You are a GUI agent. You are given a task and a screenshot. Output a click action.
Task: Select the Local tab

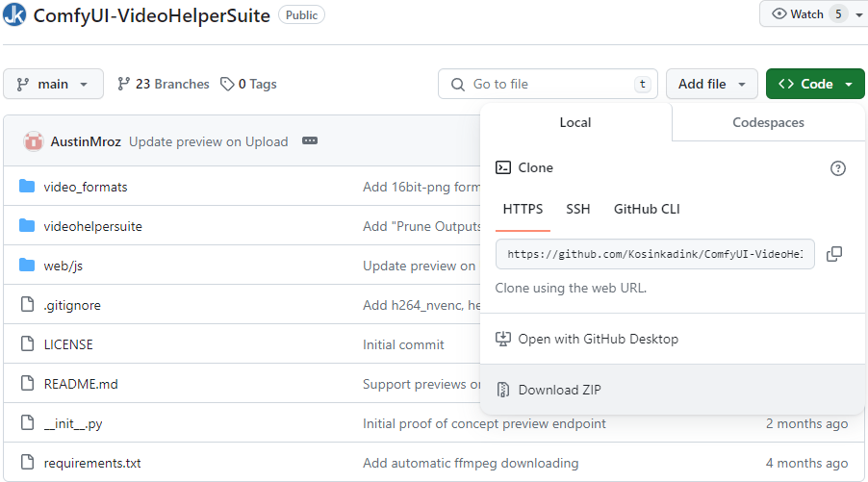coord(575,122)
